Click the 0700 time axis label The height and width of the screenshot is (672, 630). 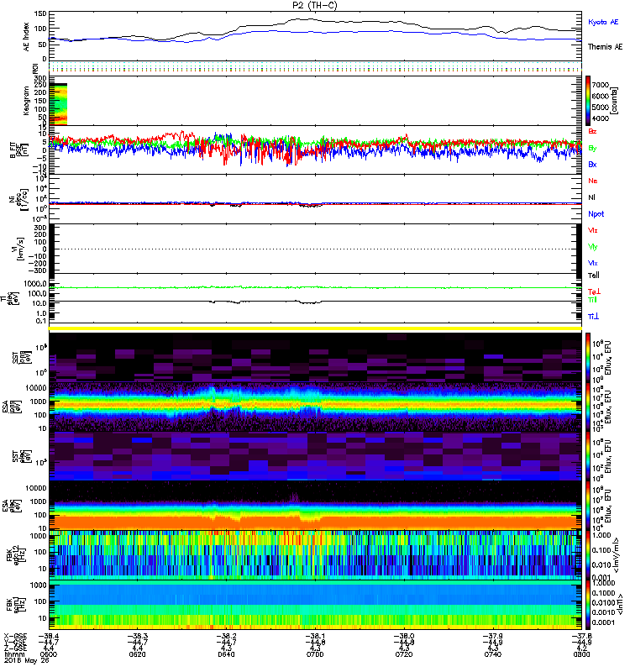(315, 654)
